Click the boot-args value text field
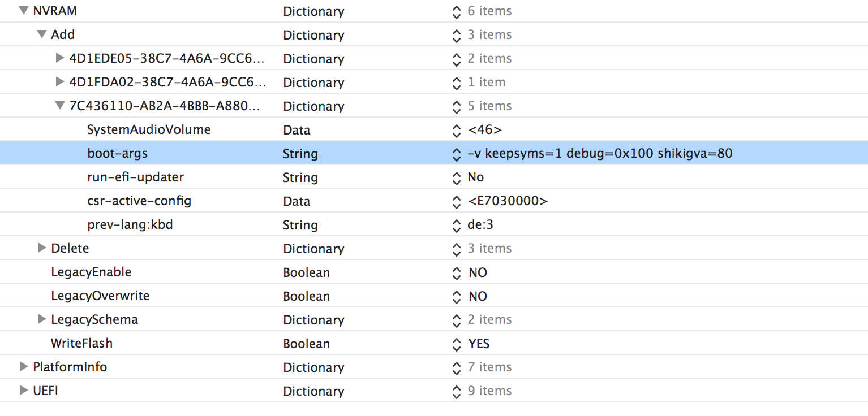Screen dimensions: 868x416 tap(600, 154)
